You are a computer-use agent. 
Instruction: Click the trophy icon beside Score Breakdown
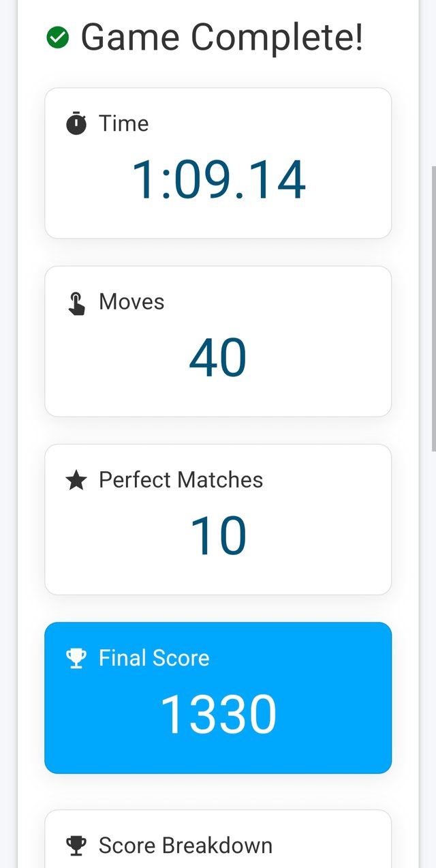[76, 846]
